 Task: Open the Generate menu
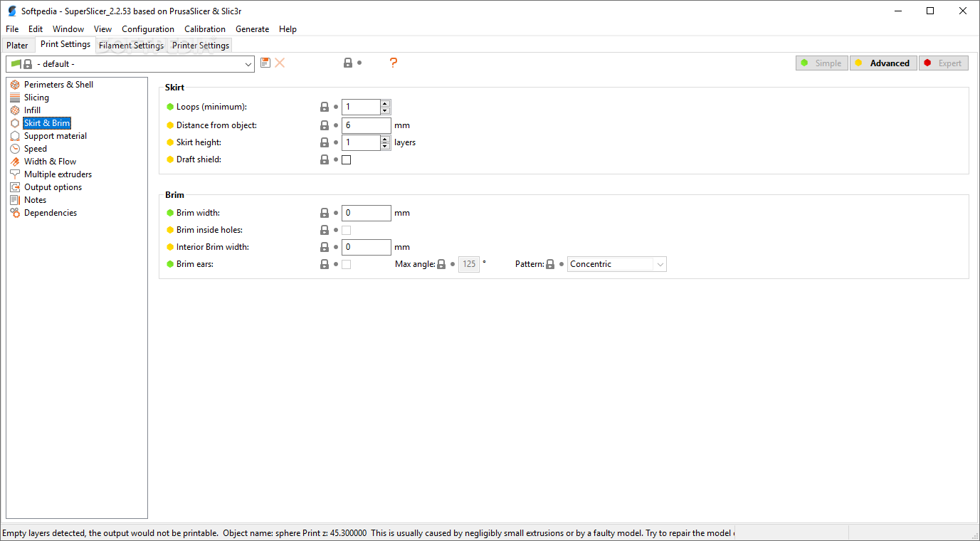[x=253, y=29]
